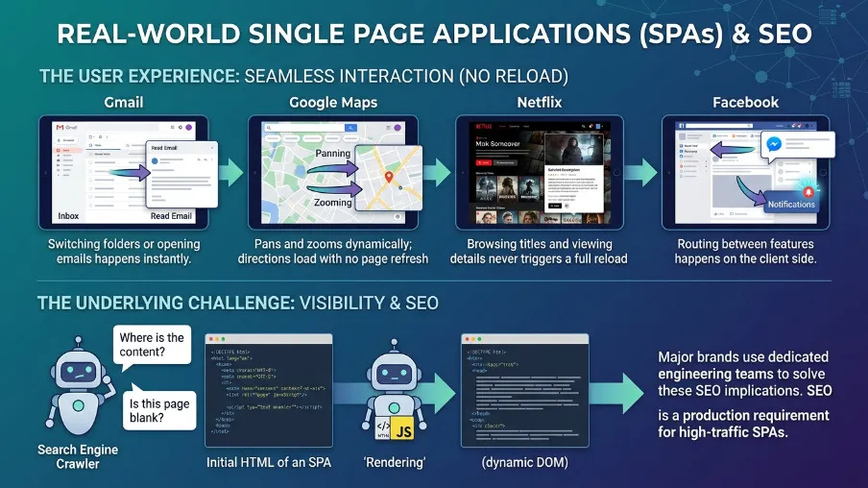Screen dimensions: 868x488
Task: Click the dynamic DOM code window
Action: [525, 391]
